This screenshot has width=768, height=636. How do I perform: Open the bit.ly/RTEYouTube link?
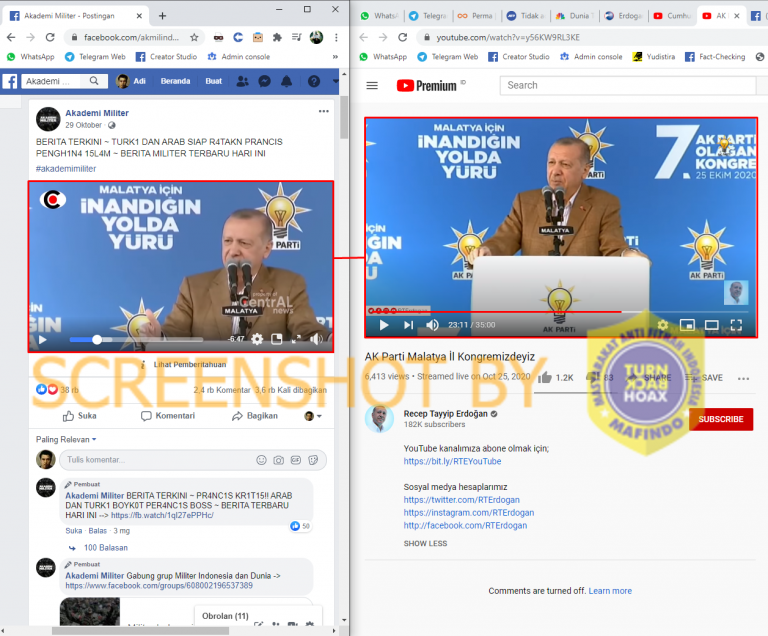pos(452,462)
